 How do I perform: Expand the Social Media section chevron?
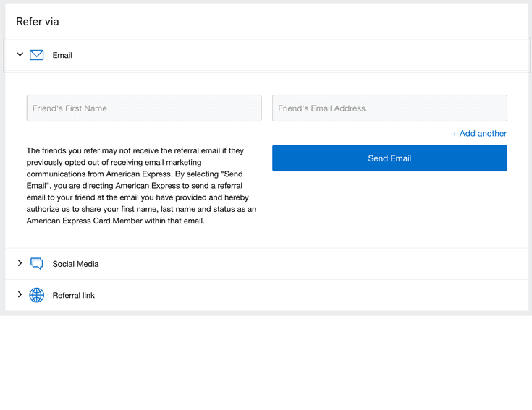[20, 263]
